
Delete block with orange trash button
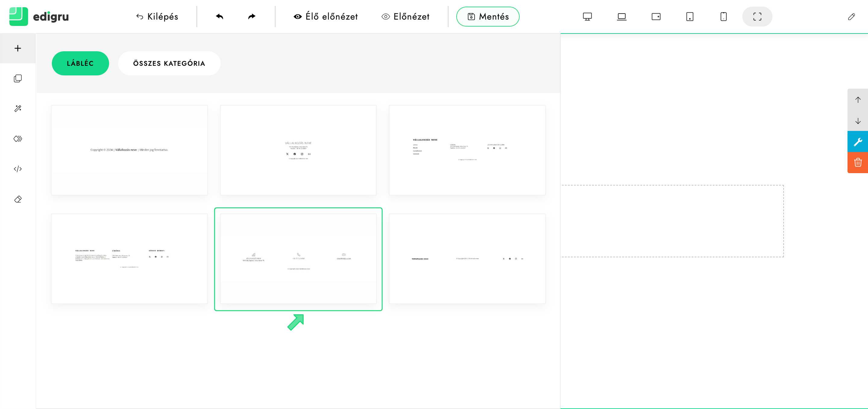[858, 163]
